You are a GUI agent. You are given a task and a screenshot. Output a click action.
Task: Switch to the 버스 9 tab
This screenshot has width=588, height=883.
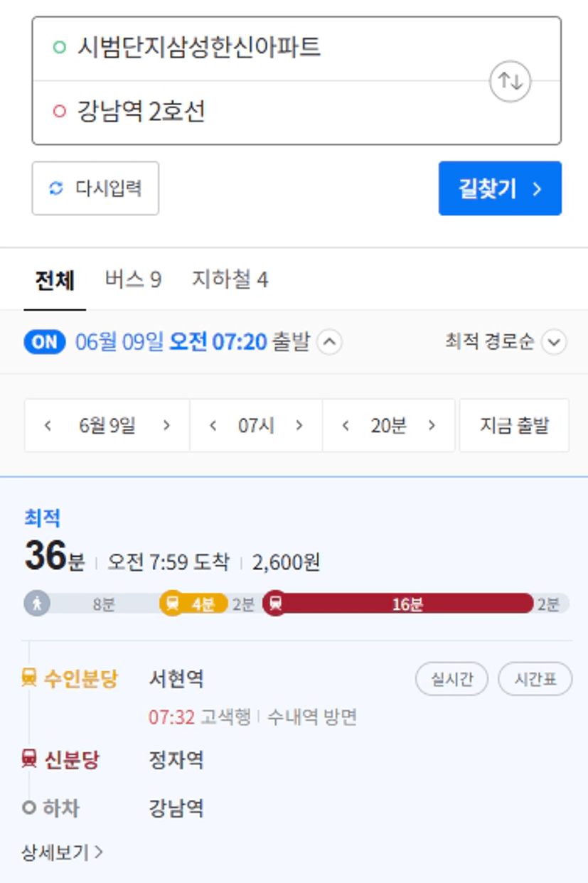133,279
